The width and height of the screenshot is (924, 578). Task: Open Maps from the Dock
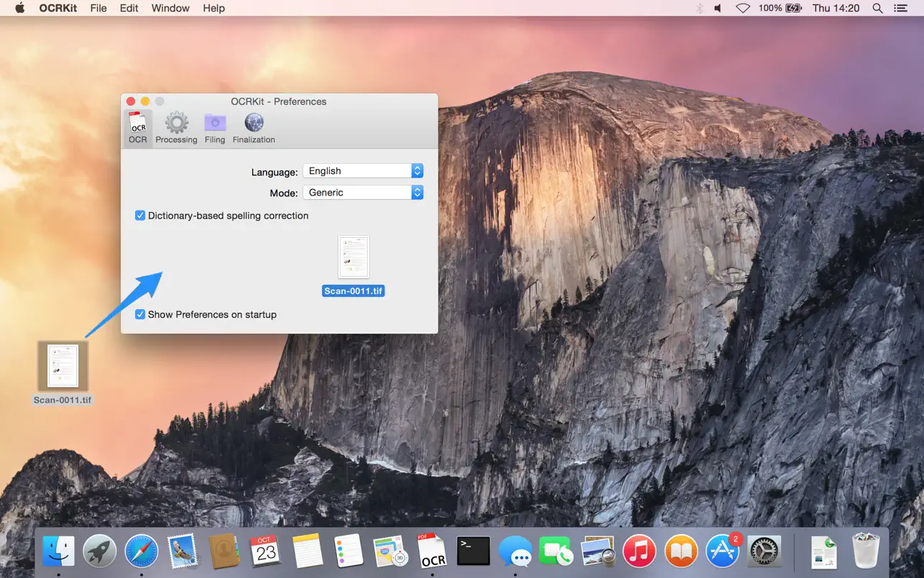[x=391, y=551]
